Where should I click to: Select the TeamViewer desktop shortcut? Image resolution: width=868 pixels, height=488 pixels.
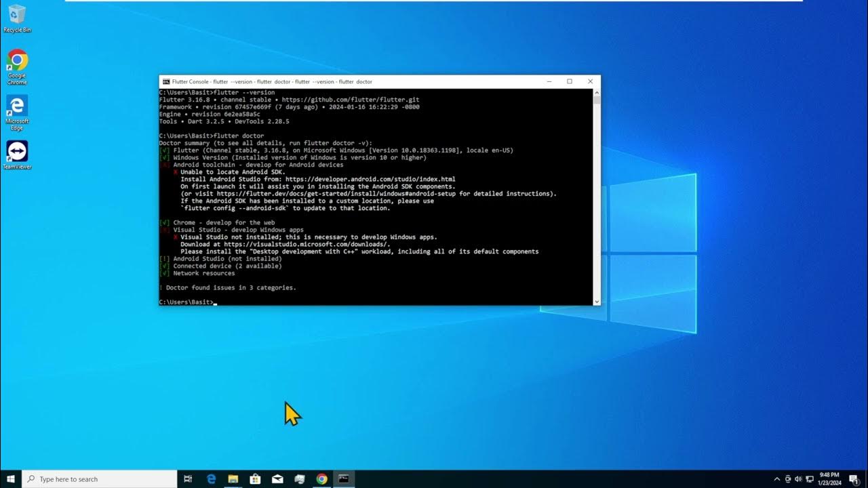[x=17, y=155]
